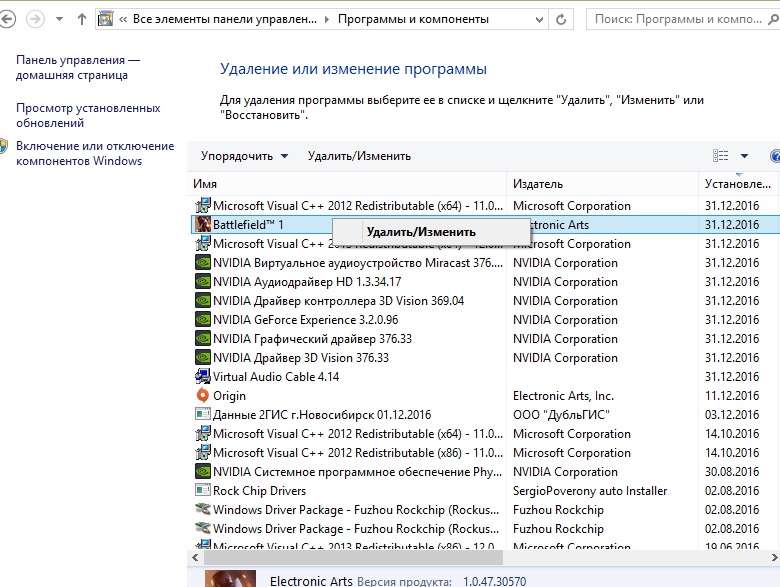The image size is (780, 587).
Task: Expand the address bar history dropdown
Action: pos(539,19)
